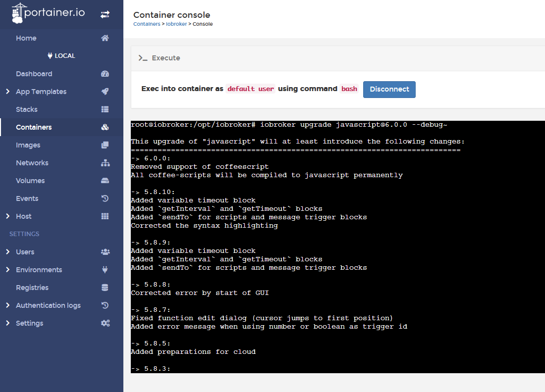545x392 pixels.
Task: Click the Environments plug icon
Action: tap(105, 269)
